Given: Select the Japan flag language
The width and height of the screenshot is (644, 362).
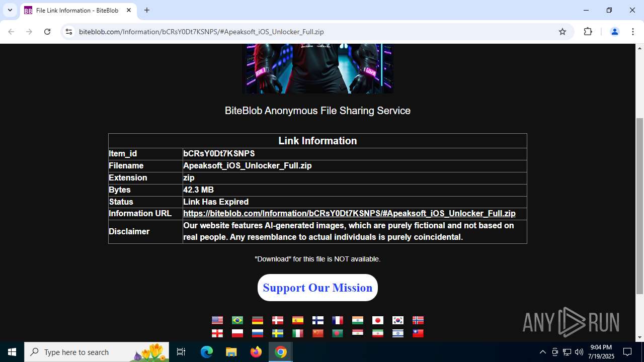Looking at the screenshot, I should [x=378, y=320].
